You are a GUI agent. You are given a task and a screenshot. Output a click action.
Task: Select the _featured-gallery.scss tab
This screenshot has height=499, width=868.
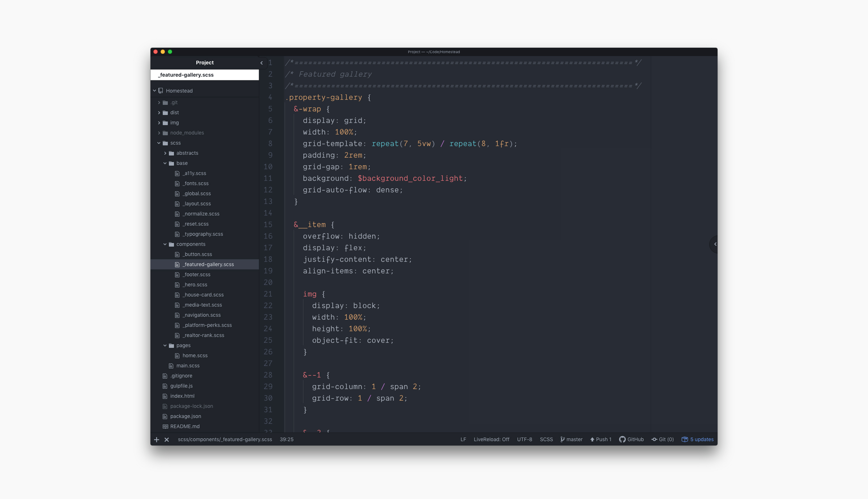(186, 75)
